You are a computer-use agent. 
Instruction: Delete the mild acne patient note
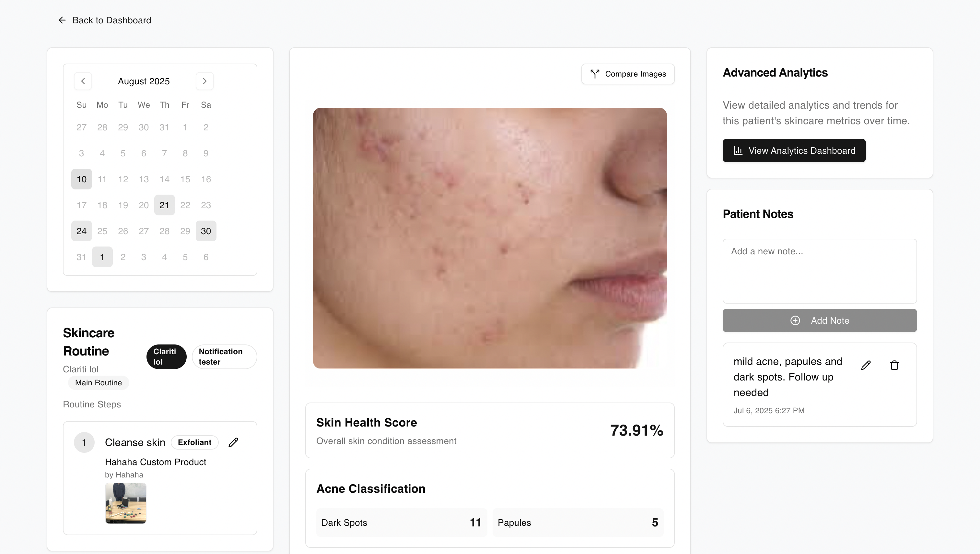(894, 365)
